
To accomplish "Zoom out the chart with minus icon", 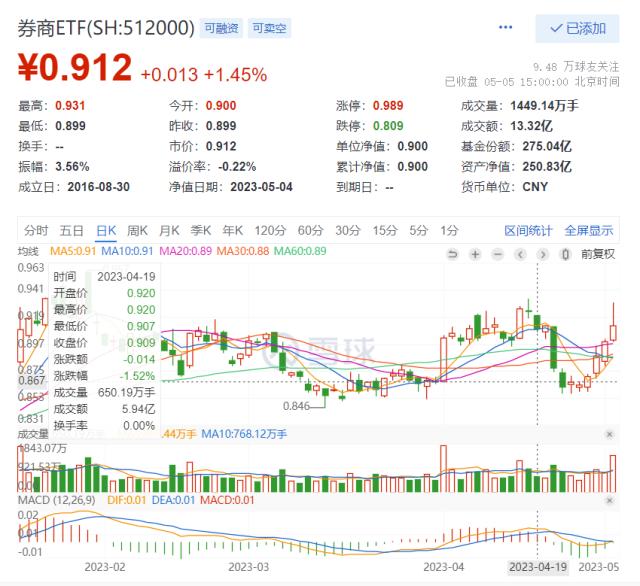I will [497, 255].
